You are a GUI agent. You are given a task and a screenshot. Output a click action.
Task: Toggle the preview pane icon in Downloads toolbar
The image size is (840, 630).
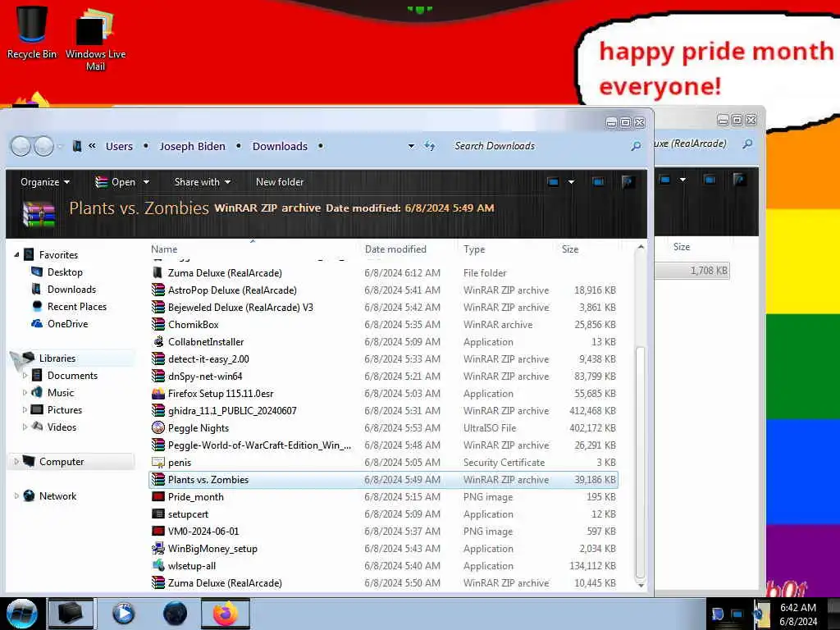[x=598, y=182]
